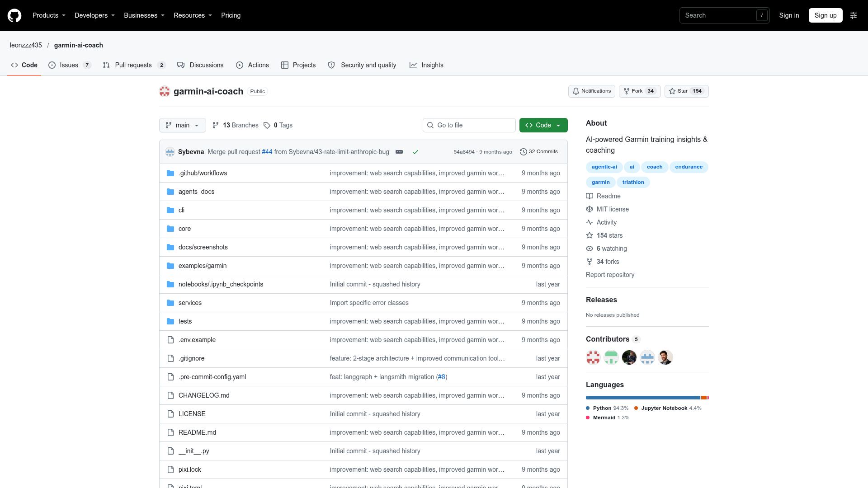View the 32 Commits history
The height and width of the screenshot is (488, 868).
tap(539, 152)
